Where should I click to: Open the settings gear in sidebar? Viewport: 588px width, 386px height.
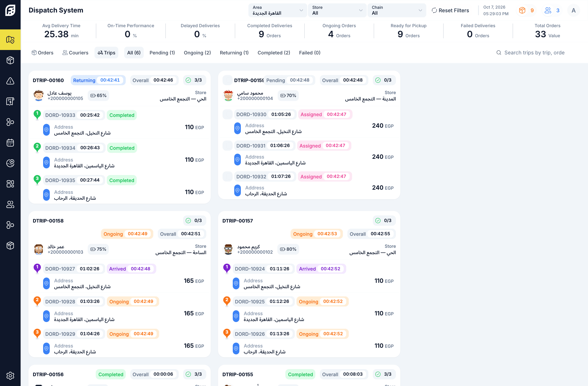click(x=10, y=376)
